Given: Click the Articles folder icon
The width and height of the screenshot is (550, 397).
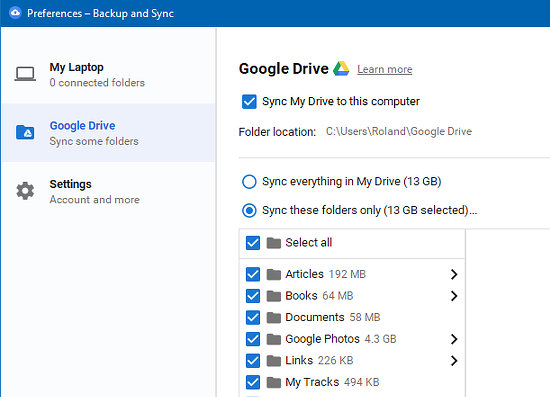Looking at the screenshot, I should (x=274, y=274).
